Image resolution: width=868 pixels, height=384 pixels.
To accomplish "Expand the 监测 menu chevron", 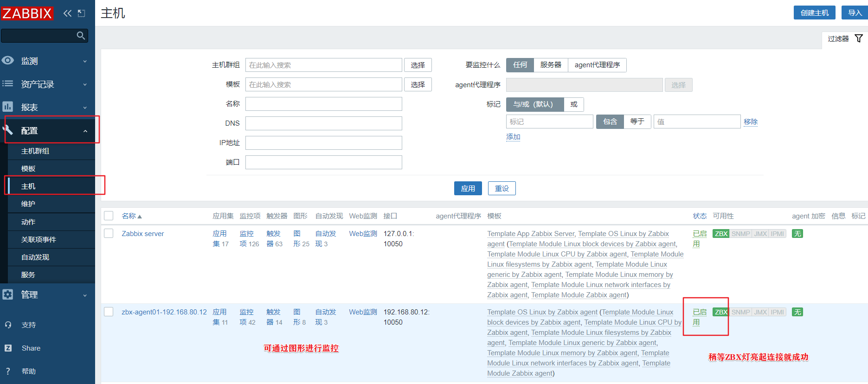I will pos(85,61).
